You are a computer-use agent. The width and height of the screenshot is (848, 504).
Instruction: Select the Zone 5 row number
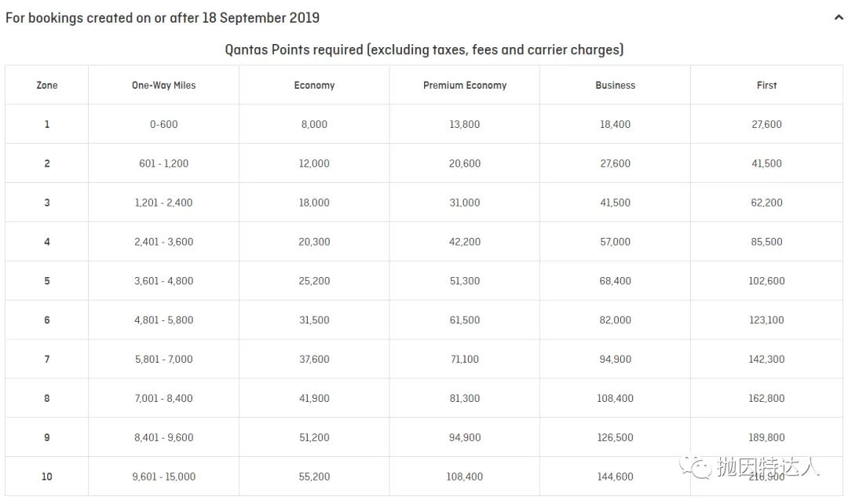point(47,281)
